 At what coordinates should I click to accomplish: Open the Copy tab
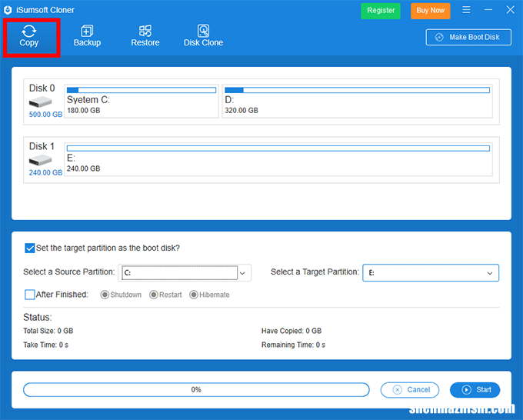29,36
